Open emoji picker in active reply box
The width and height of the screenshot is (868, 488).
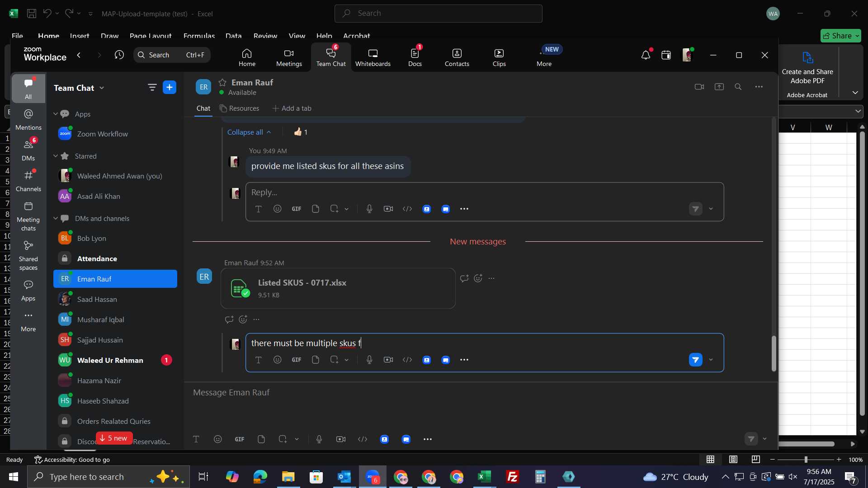click(x=278, y=360)
